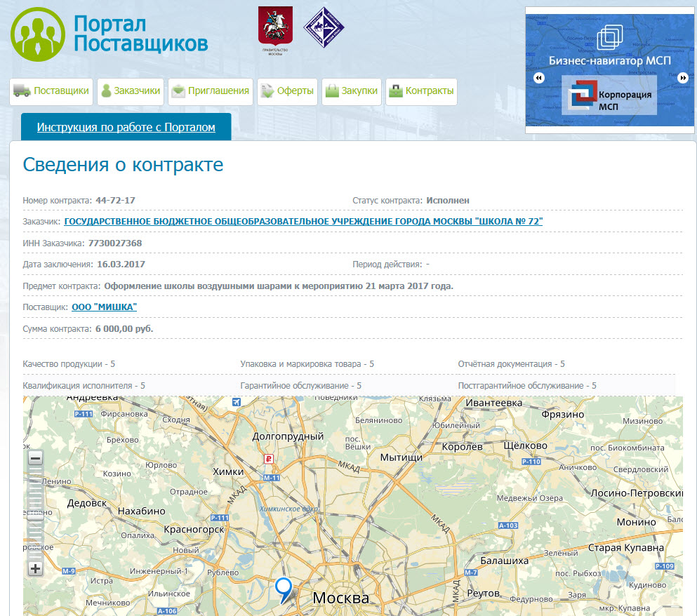Open the Контракты section

coord(421,91)
